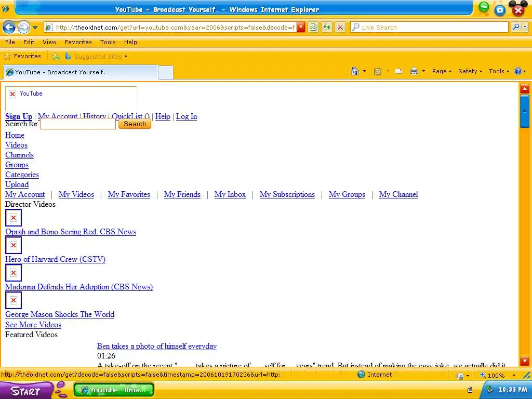532x399 pixels.
Task: Open the search provider dropdown arrow
Action: [x=525, y=27]
